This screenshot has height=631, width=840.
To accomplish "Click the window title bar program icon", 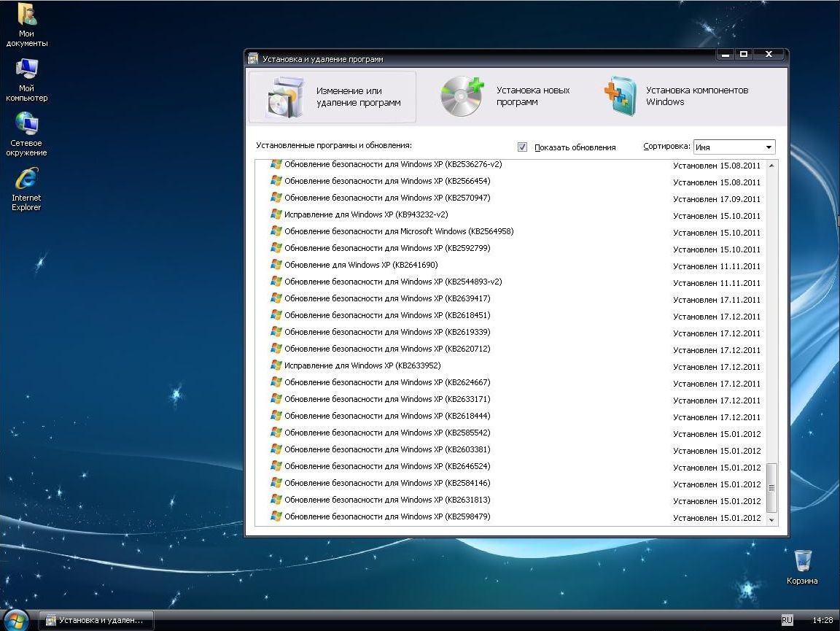I will tap(254, 59).
